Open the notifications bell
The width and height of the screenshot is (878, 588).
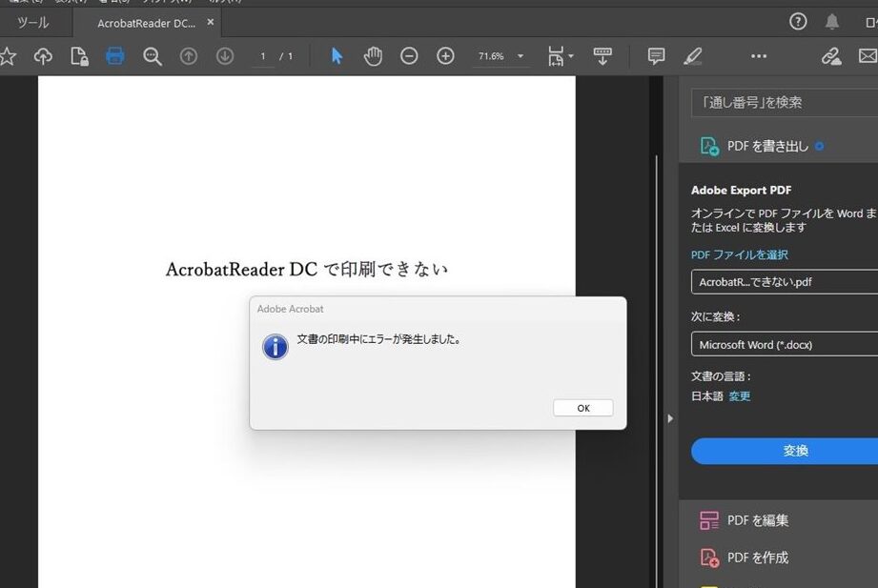point(832,22)
